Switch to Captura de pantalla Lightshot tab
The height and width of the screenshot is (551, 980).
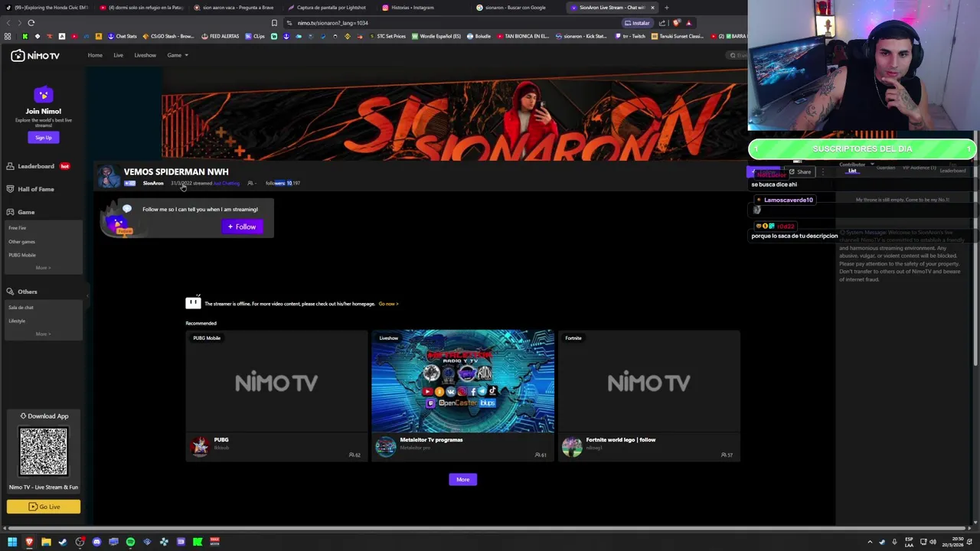tap(332, 8)
